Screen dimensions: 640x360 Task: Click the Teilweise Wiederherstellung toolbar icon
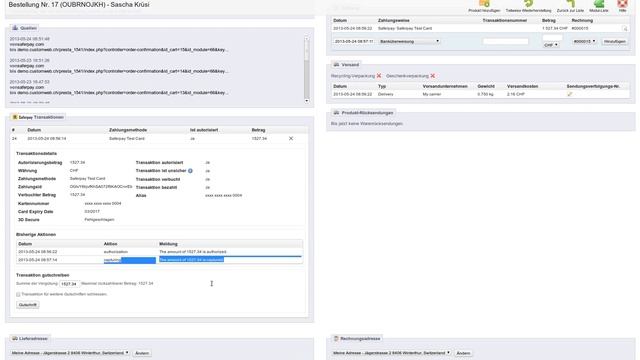pyautogui.click(x=528, y=4)
